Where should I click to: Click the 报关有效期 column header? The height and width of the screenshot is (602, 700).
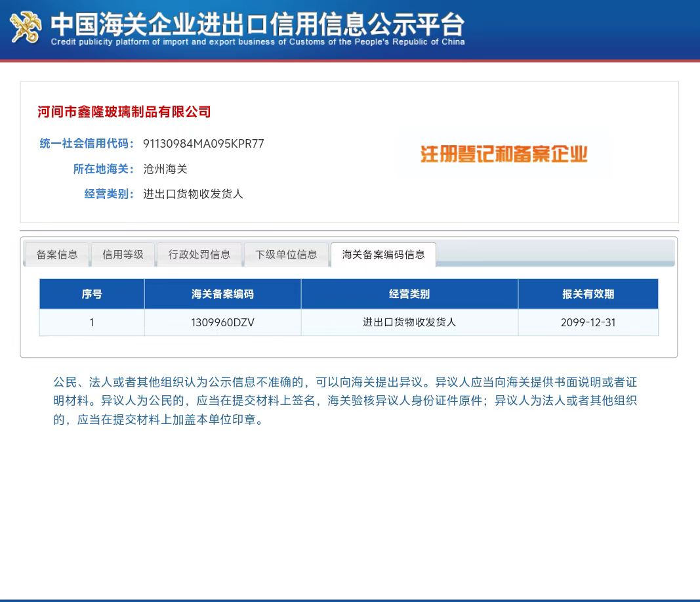pyautogui.click(x=588, y=294)
